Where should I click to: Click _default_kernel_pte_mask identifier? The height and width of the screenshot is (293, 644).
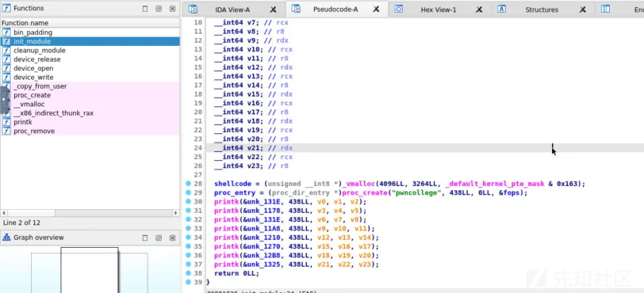494,184
